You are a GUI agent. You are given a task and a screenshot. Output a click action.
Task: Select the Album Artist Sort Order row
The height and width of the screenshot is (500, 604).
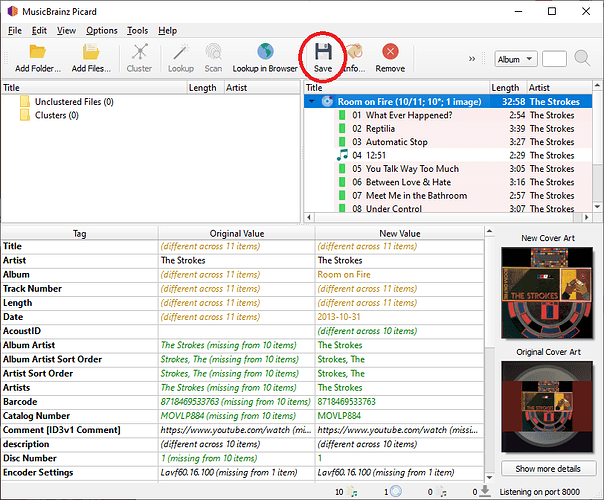tap(243, 359)
